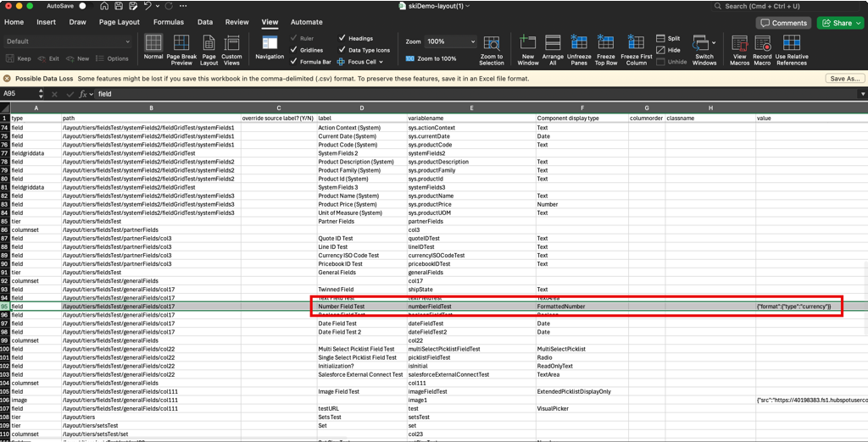The image size is (868, 442).
Task: Open the Page Layout tab
Action: pyautogui.click(x=120, y=22)
